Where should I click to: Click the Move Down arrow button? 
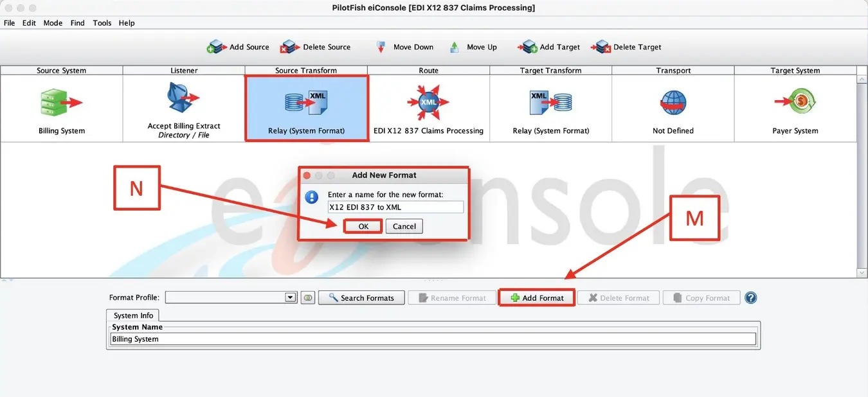[404, 47]
